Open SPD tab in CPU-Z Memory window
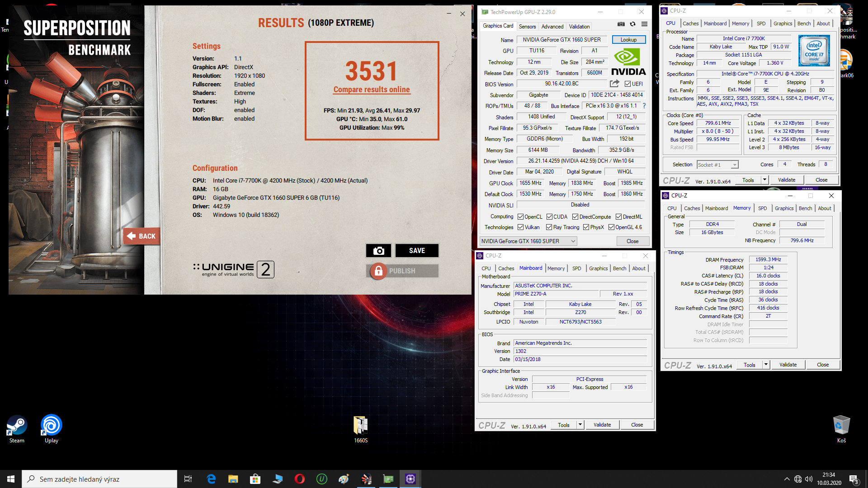Screen dimensions: 868x488 (762, 208)
